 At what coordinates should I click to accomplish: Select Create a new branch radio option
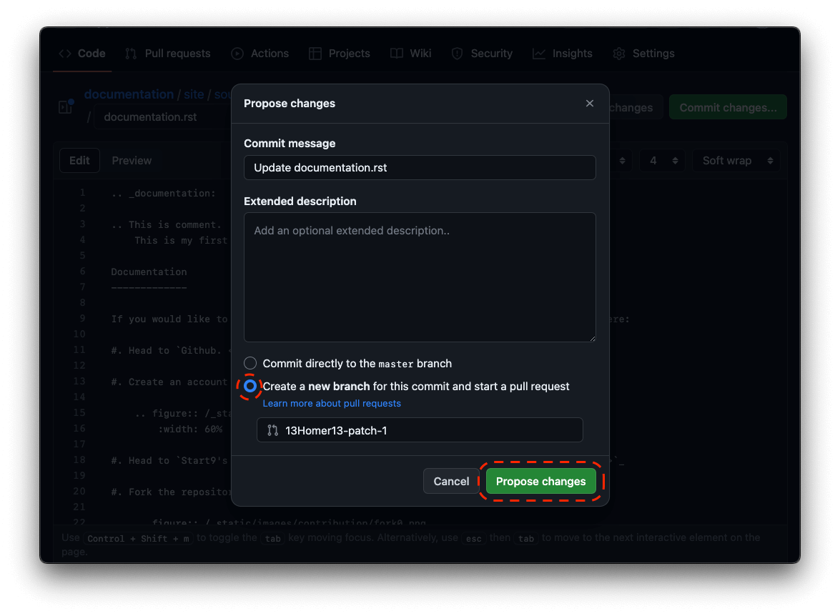point(250,387)
